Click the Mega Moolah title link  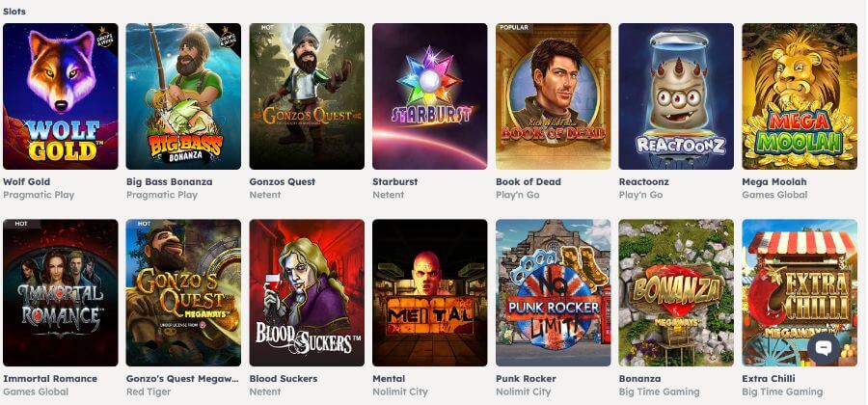point(773,181)
